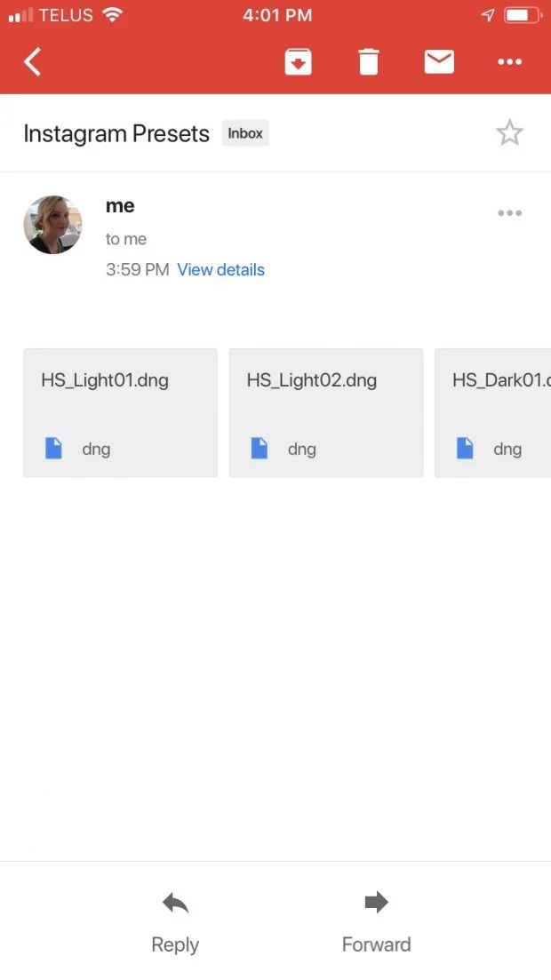This screenshot has width=551, height=980.
Task: Open the HS_Light01.dng attachment
Action: click(x=120, y=413)
